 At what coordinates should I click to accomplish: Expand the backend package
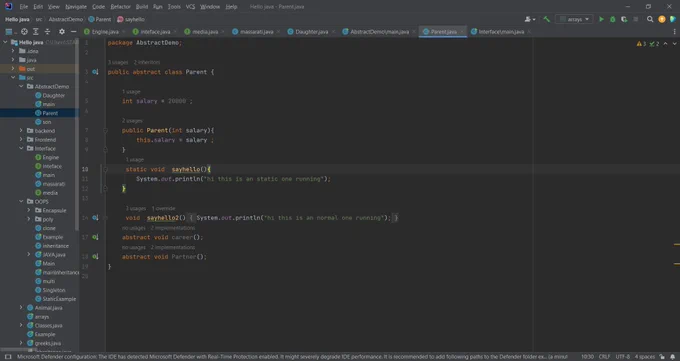(21, 130)
